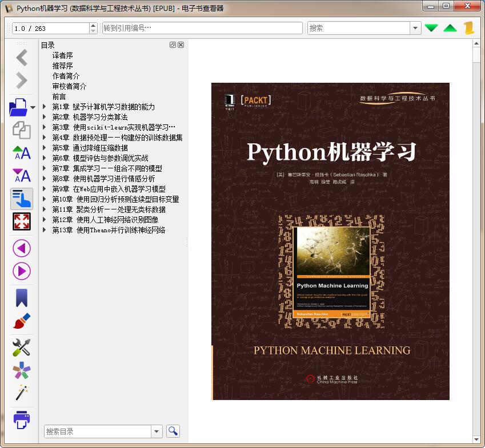
Task: Copy text with the copy pages icon
Action: (x=21, y=130)
